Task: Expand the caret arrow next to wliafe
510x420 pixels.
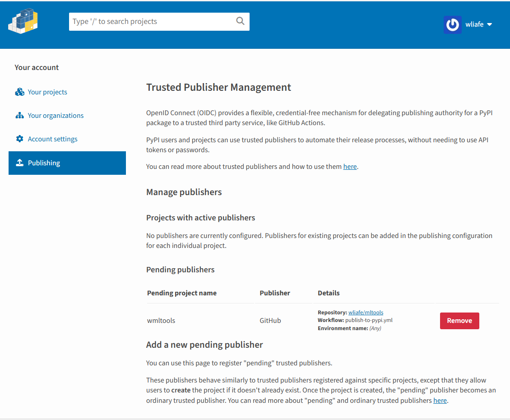Action: (490, 25)
